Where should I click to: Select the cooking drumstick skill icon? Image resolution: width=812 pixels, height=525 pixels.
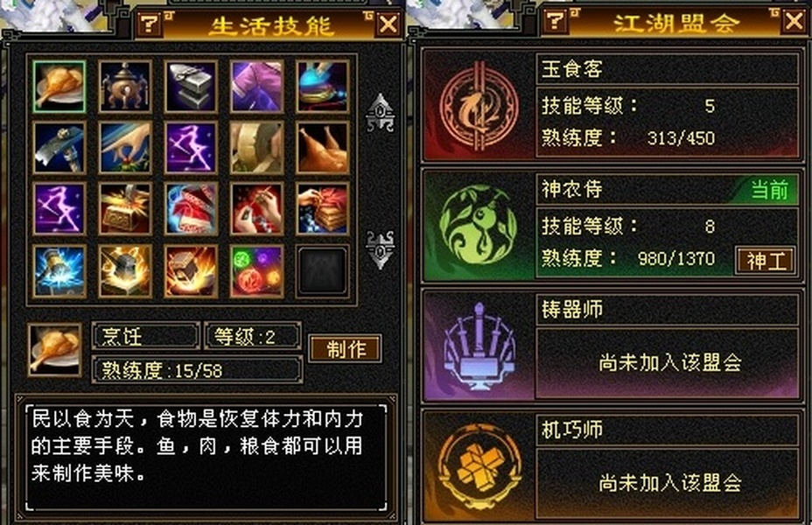point(59,87)
